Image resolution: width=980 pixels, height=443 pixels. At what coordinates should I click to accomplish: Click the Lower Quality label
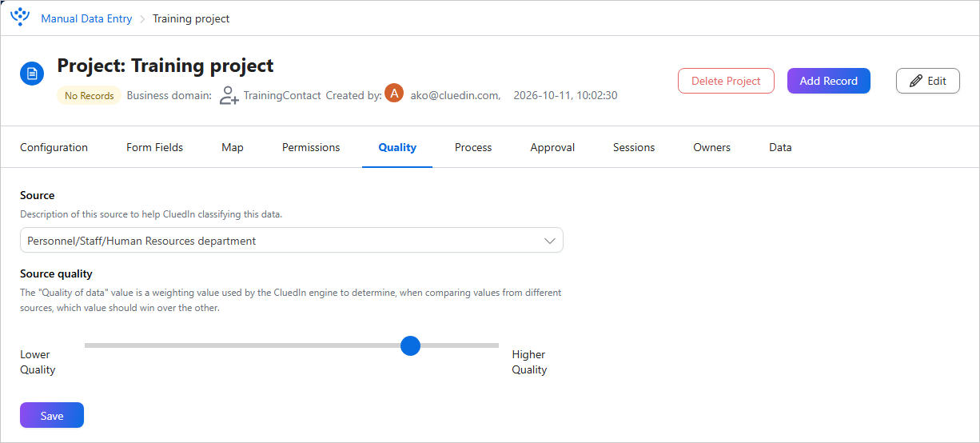tap(38, 362)
